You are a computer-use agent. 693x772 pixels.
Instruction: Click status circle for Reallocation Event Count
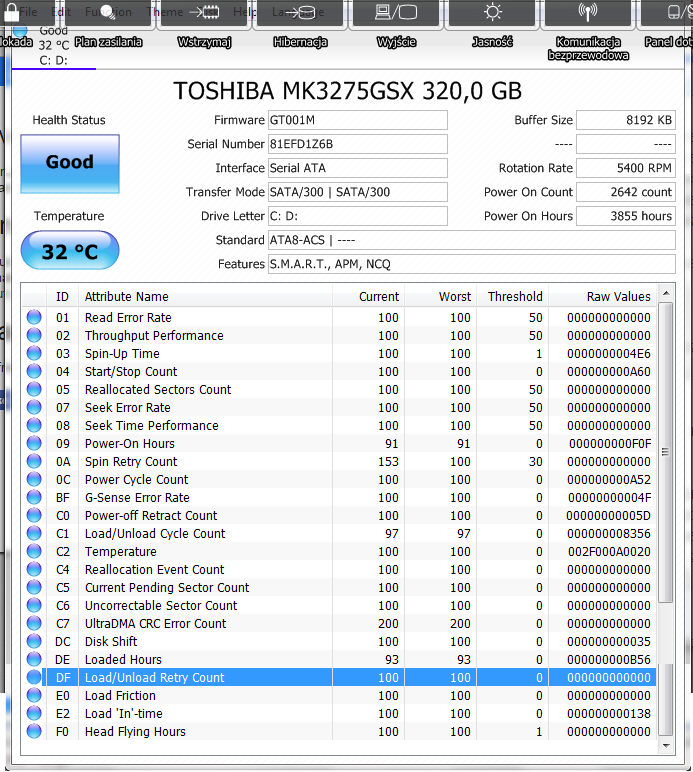34,569
